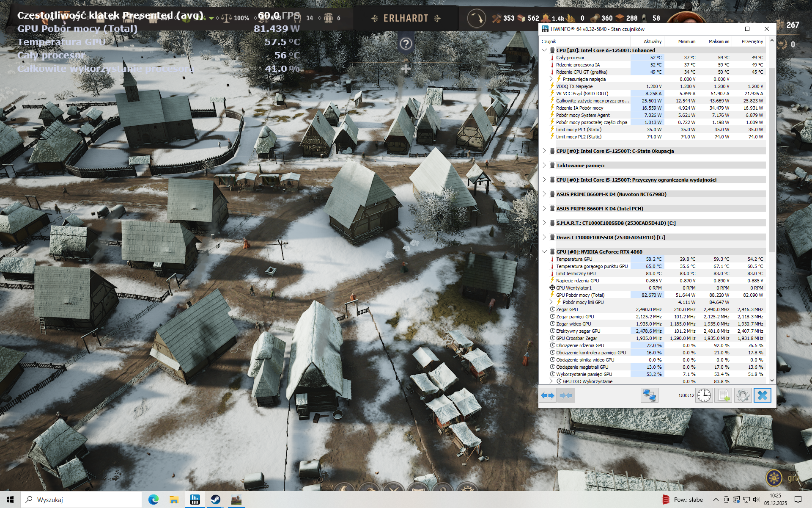Expand Przesunięcia napięcia sub-item
This screenshot has height=508, width=812.
(x=551, y=79)
